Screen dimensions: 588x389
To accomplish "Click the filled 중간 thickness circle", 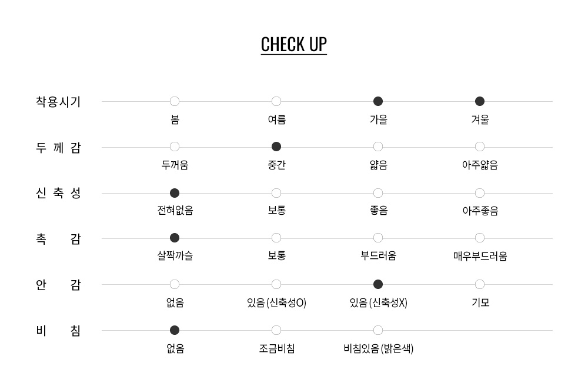I will click(276, 147).
